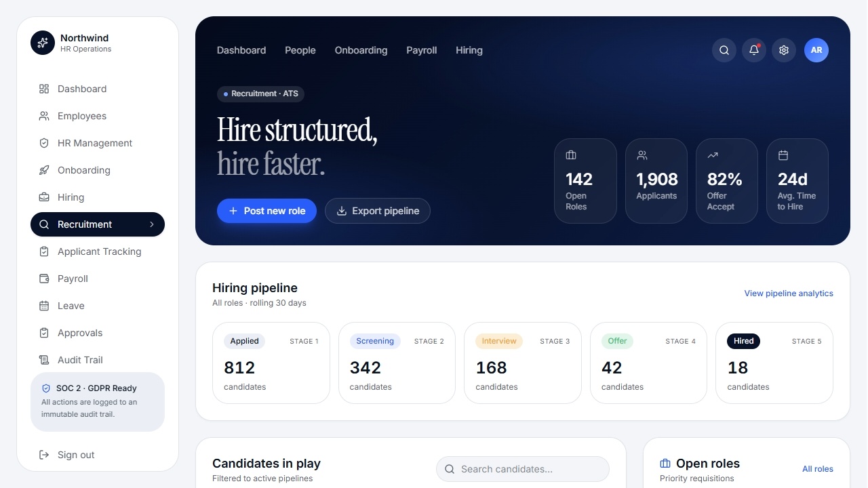
Task: Click the Hiring briefcase icon in sidebar
Action: (x=44, y=197)
